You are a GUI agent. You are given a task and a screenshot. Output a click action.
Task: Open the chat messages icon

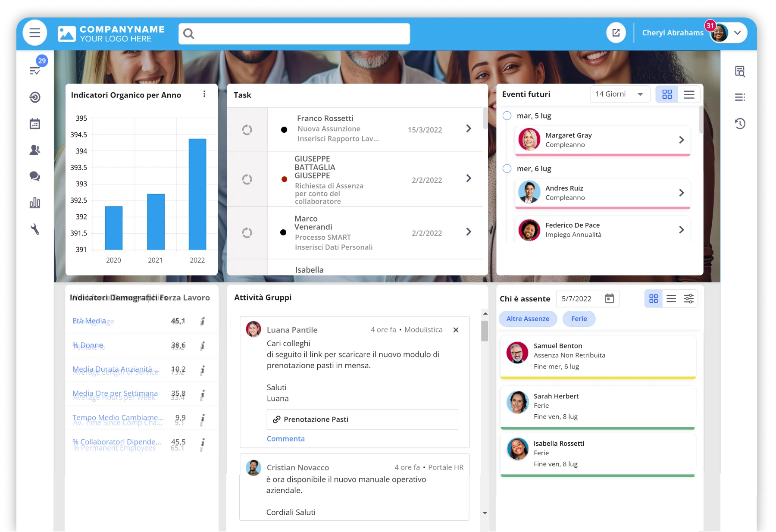point(34,176)
